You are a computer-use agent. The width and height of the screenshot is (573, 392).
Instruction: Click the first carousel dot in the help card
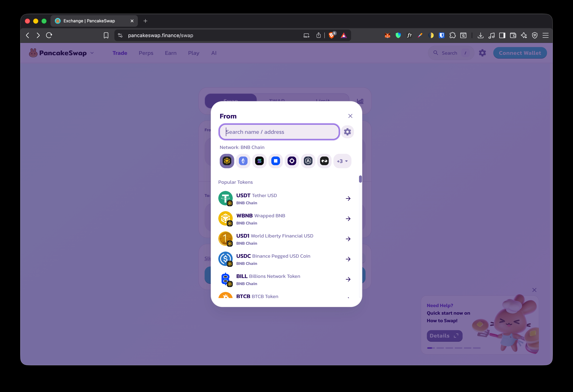pos(431,348)
